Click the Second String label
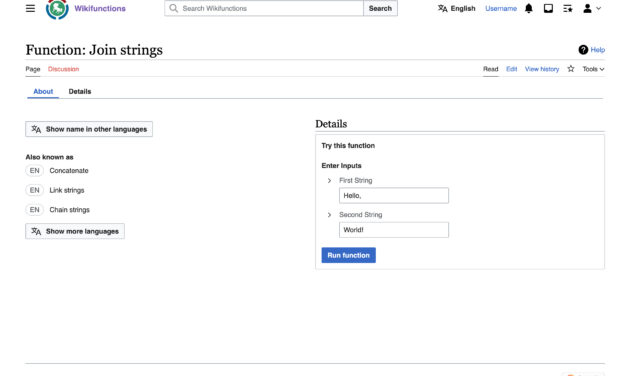This screenshot has height=376, width=627. tap(361, 215)
